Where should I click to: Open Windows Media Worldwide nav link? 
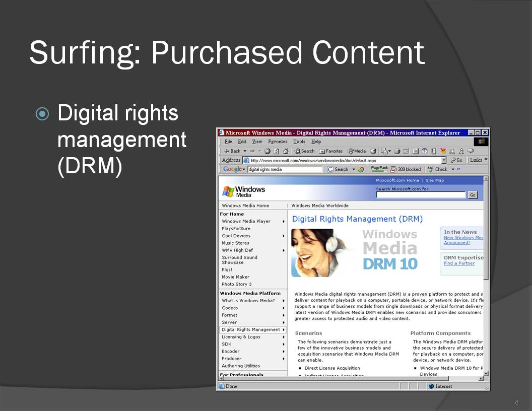coord(319,205)
